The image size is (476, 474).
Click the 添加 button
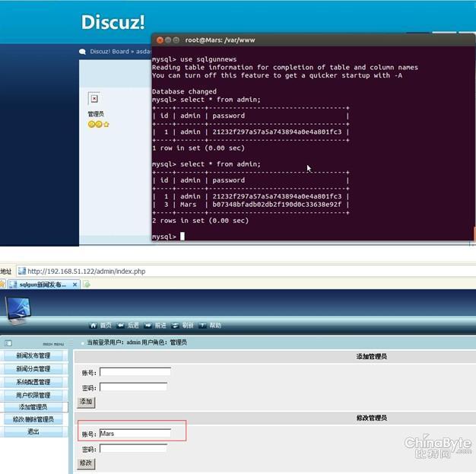click(86, 402)
